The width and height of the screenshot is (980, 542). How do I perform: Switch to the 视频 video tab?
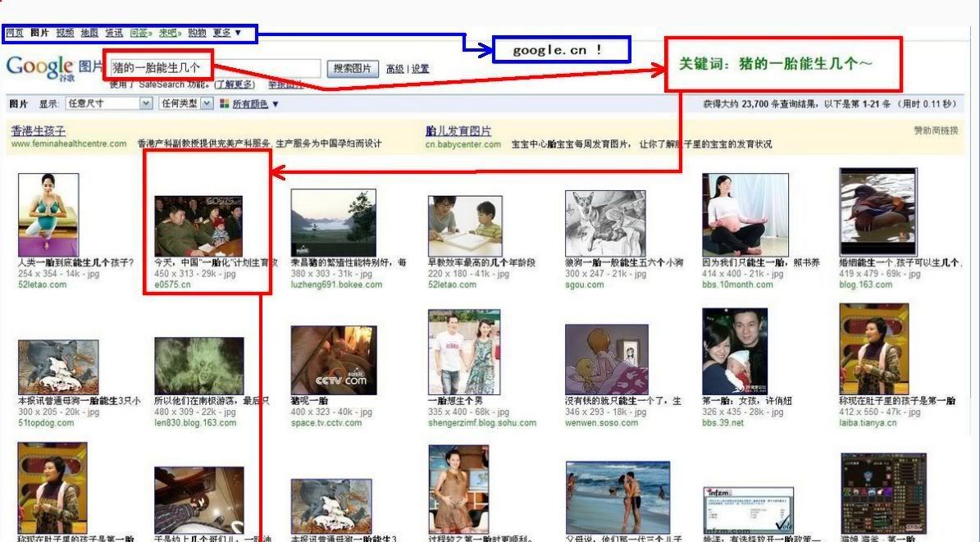click(x=65, y=34)
